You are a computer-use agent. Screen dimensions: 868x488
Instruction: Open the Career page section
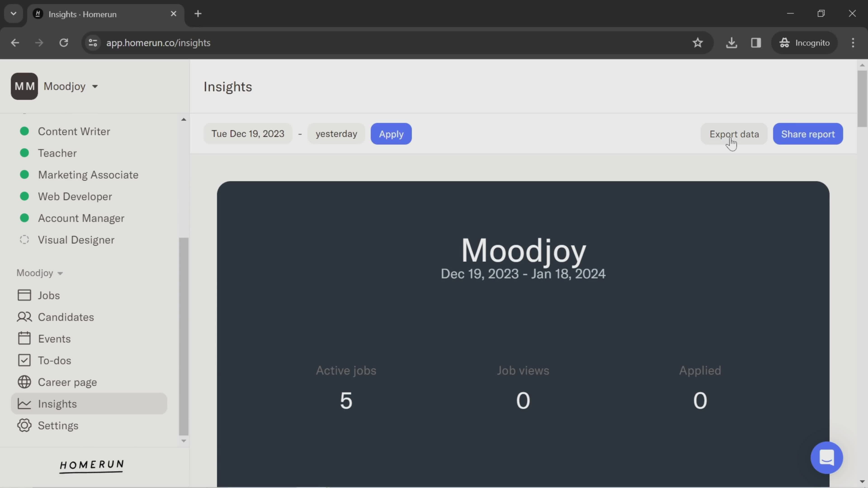point(67,382)
